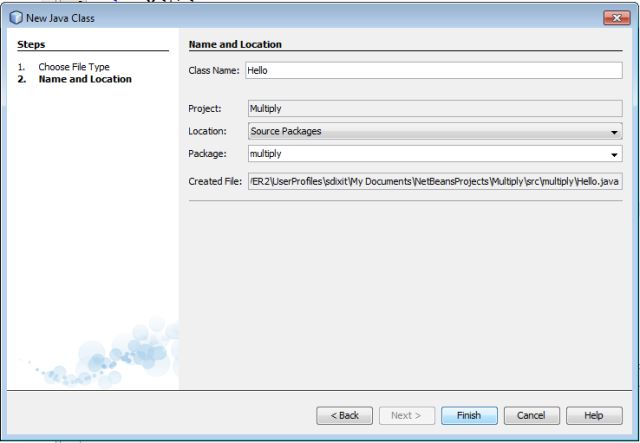Finish creating the Java class

(x=469, y=416)
